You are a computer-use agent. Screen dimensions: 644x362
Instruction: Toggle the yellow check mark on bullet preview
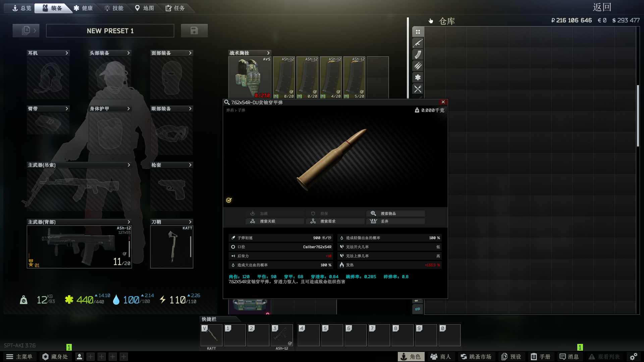coord(229,200)
